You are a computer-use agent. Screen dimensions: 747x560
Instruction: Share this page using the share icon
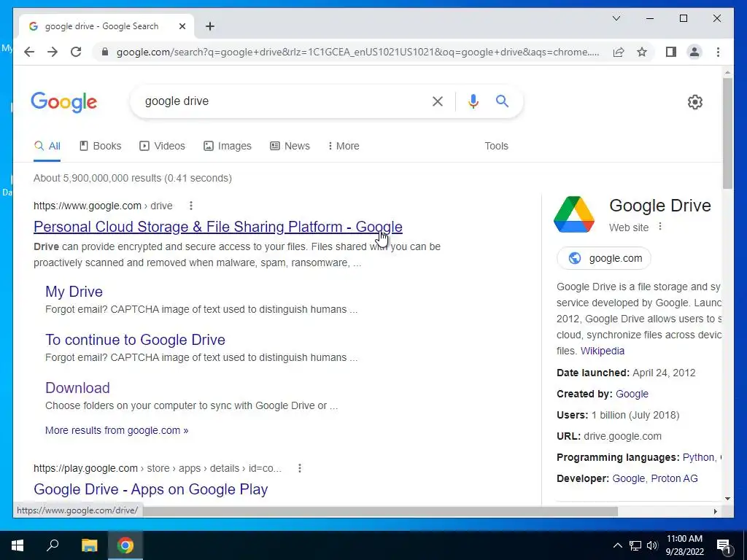coord(619,52)
